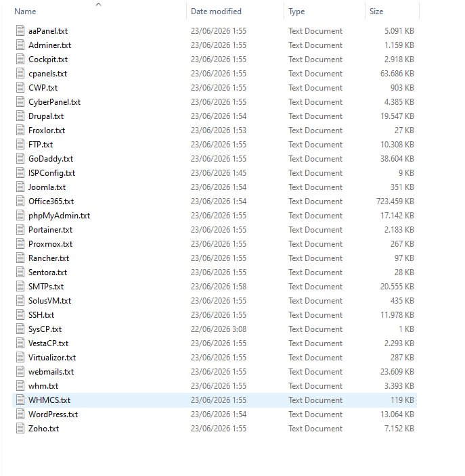This screenshot has height=476, width=465.
Task: Click the aaPanel.txt file icon
Action: click(20, 30)
